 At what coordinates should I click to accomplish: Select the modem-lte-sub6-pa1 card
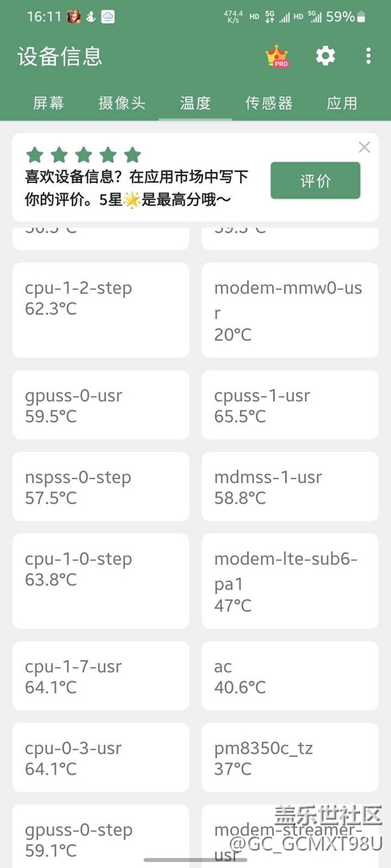point(289,581)
